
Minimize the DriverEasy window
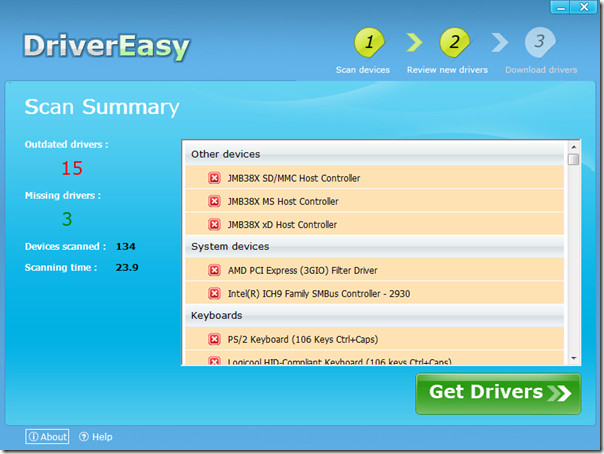[x=561, y=7]
